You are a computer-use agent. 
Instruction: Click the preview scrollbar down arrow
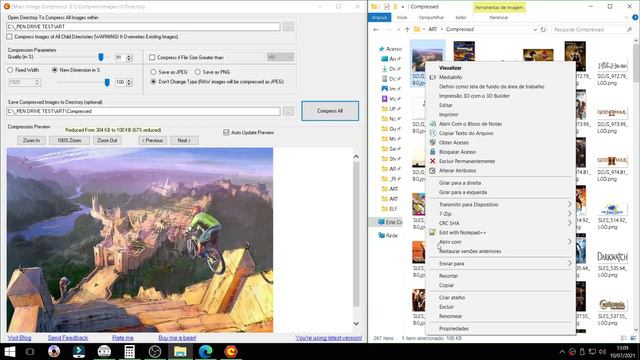356,323
